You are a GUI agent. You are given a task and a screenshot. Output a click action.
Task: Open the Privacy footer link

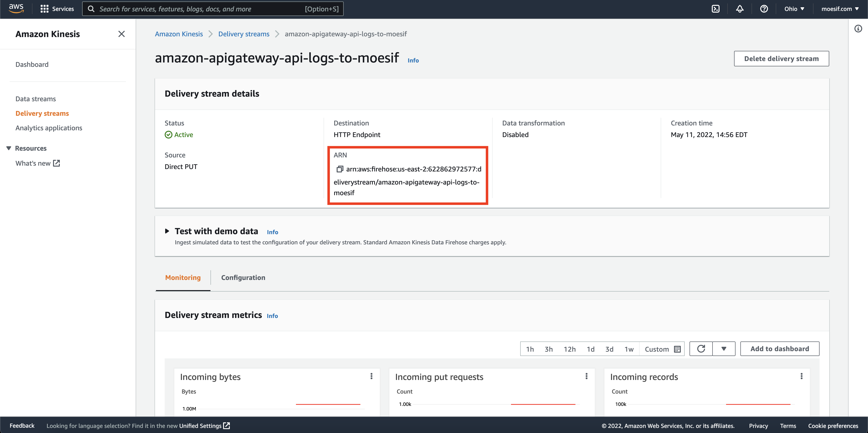[x=759, y=425]
